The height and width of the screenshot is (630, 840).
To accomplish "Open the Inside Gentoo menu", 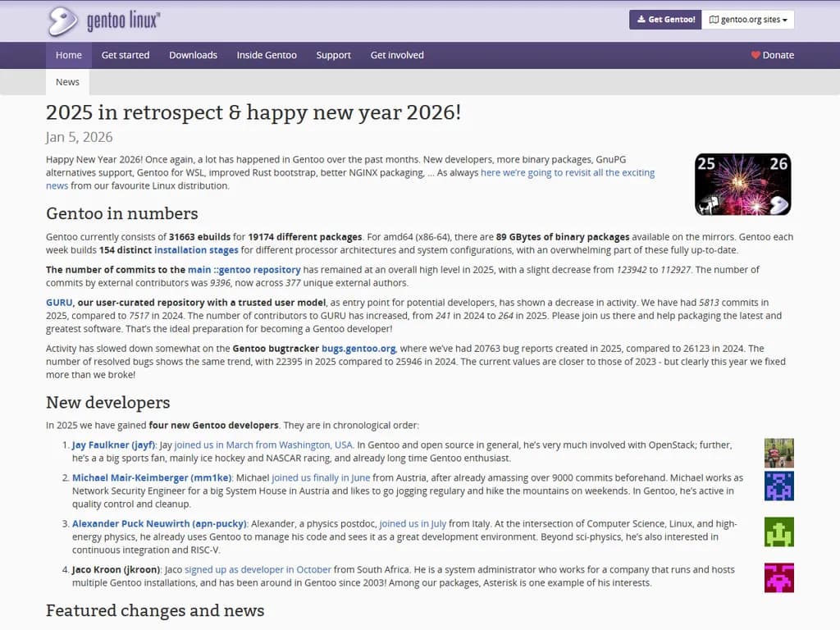I will 267,55.
